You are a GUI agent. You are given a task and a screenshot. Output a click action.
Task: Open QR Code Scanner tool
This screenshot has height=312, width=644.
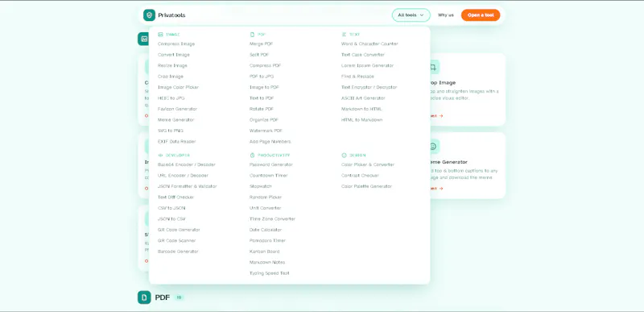[x=176, y=241]
